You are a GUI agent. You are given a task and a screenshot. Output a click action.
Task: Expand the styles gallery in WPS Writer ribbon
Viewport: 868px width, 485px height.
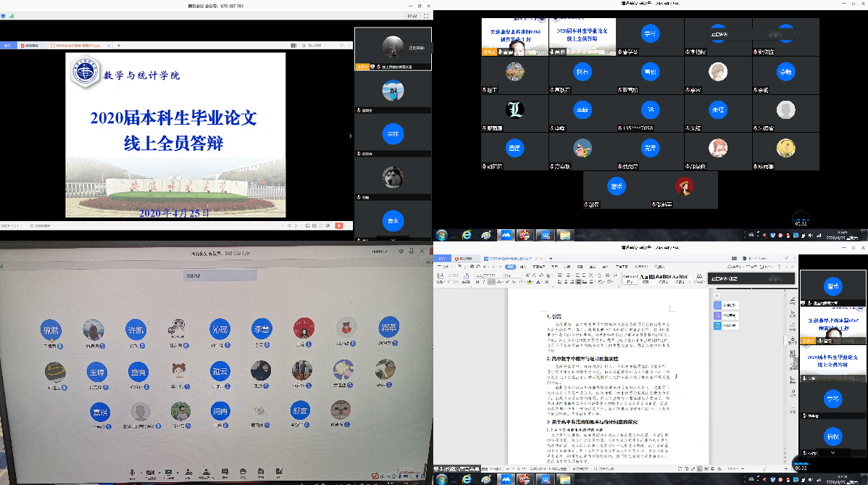click(x=690, y=282)
